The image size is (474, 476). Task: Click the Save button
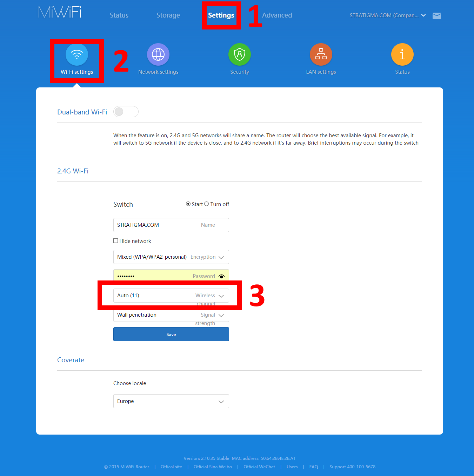[x=171, y=334]
